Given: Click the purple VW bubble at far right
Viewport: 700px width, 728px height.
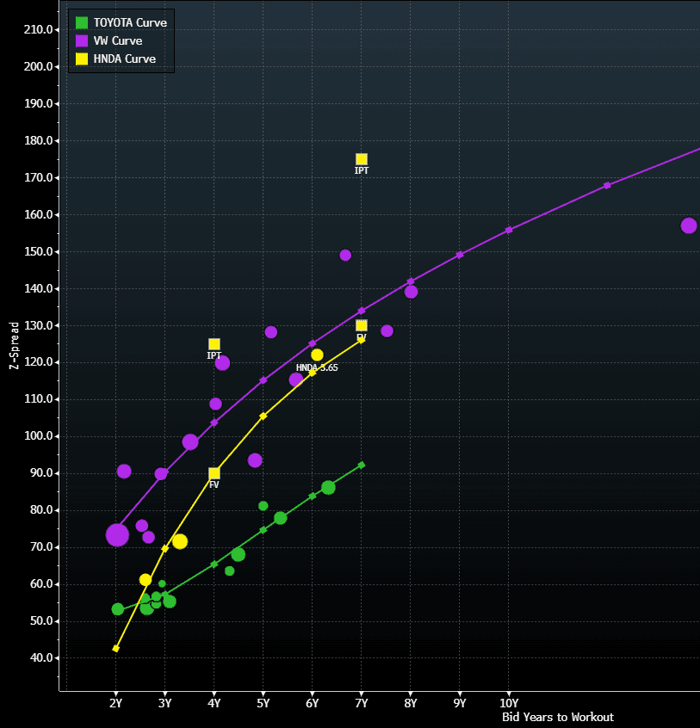Looking at the screenshot, I should point(689,225).
